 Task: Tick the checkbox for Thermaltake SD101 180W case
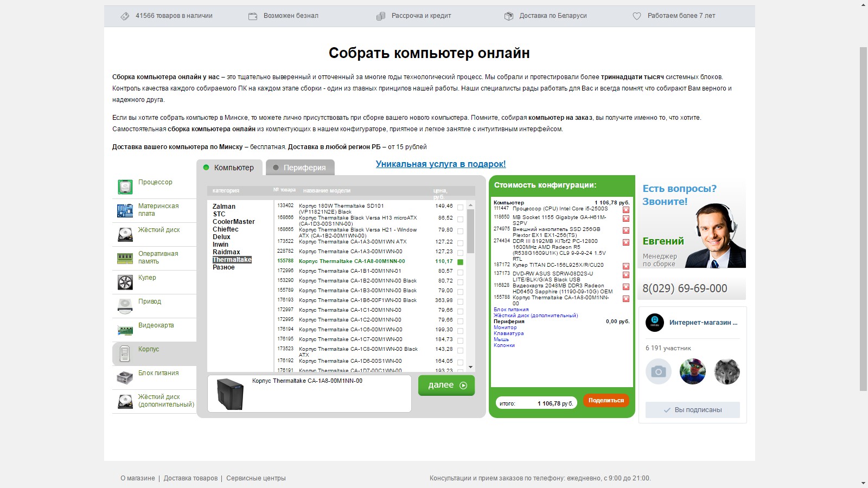[460, 208]
